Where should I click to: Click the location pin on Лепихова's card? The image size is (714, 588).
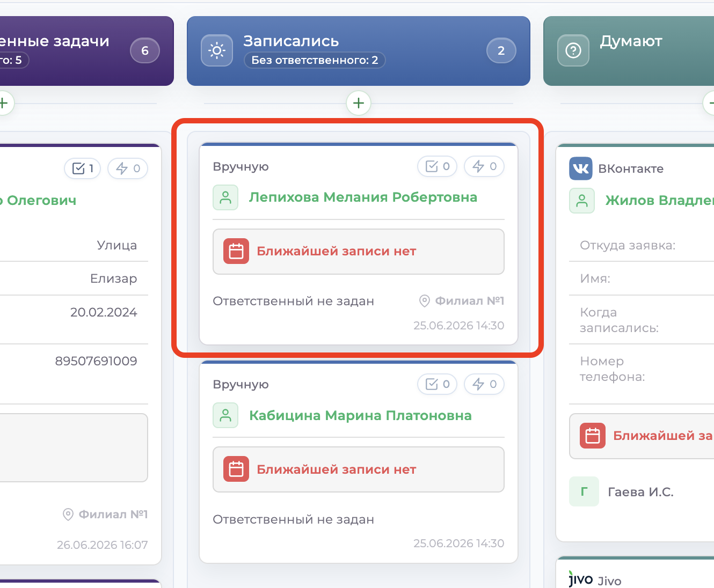[424, 301]
